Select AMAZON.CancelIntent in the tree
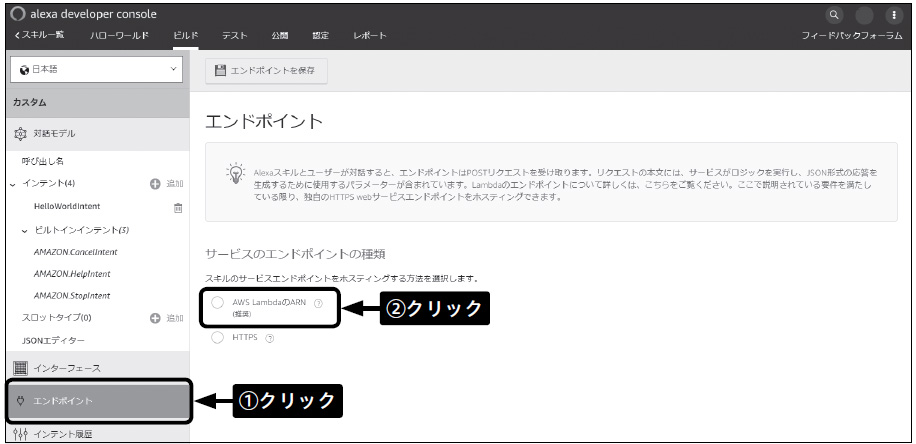The image size is (916, 444). [76, 252]
